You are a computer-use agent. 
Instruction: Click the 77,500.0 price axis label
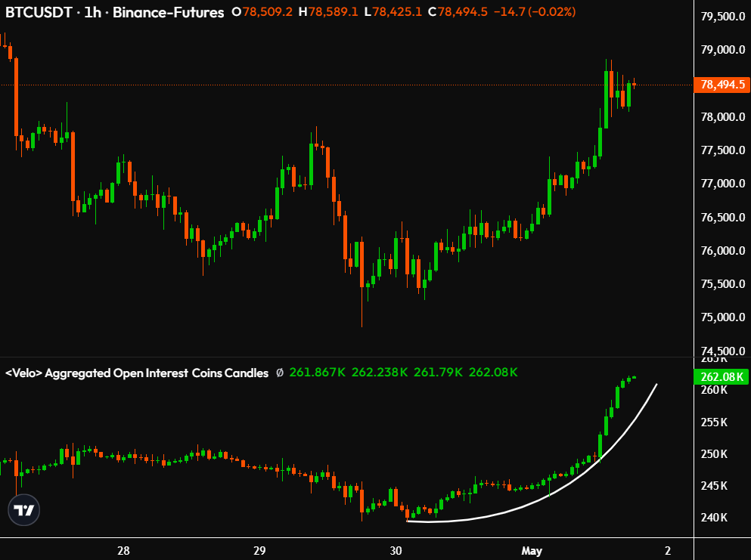pyautogui.click(x=723, y=150)
